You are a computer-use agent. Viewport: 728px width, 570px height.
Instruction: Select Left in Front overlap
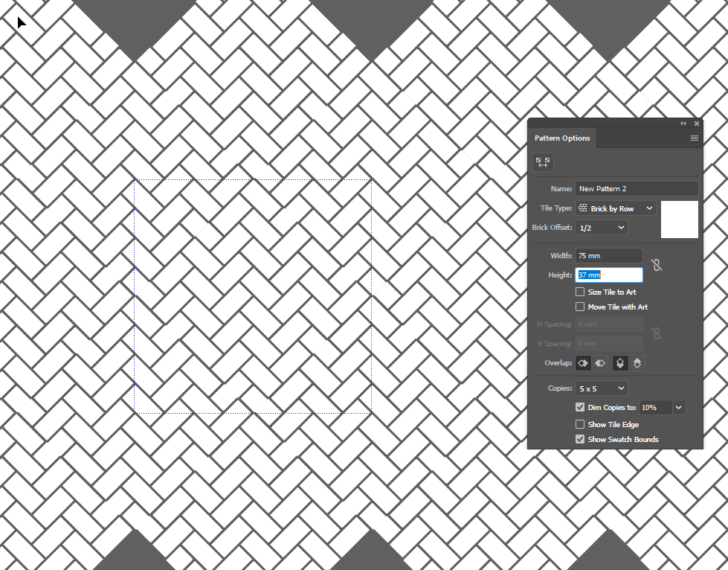click(x=583, y=363)
